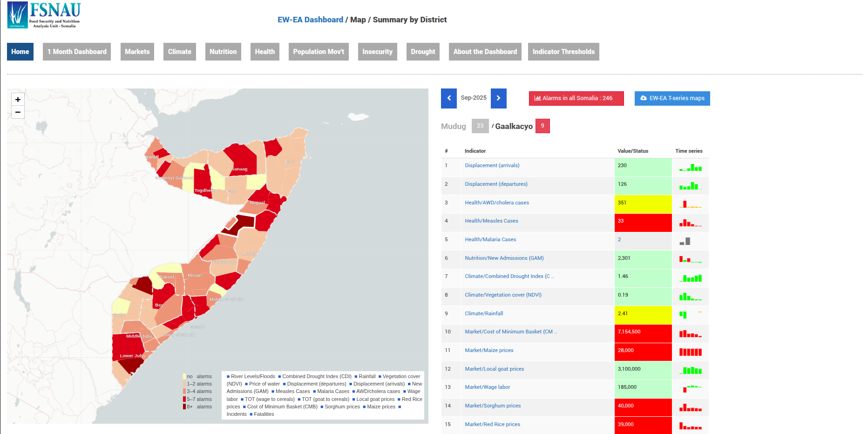Click the EW-EA Dashboard breadcrumb link
Viewport: 868px width, 434px height.
310,20
